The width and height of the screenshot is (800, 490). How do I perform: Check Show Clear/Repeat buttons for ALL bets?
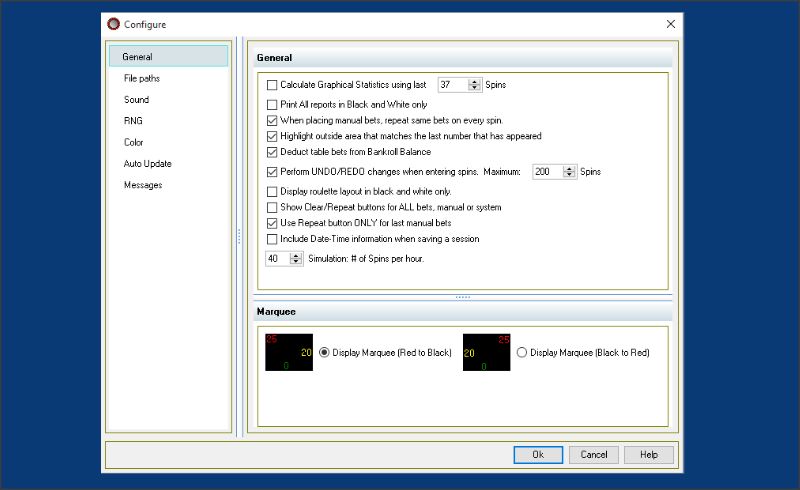[x=272, y=208]
